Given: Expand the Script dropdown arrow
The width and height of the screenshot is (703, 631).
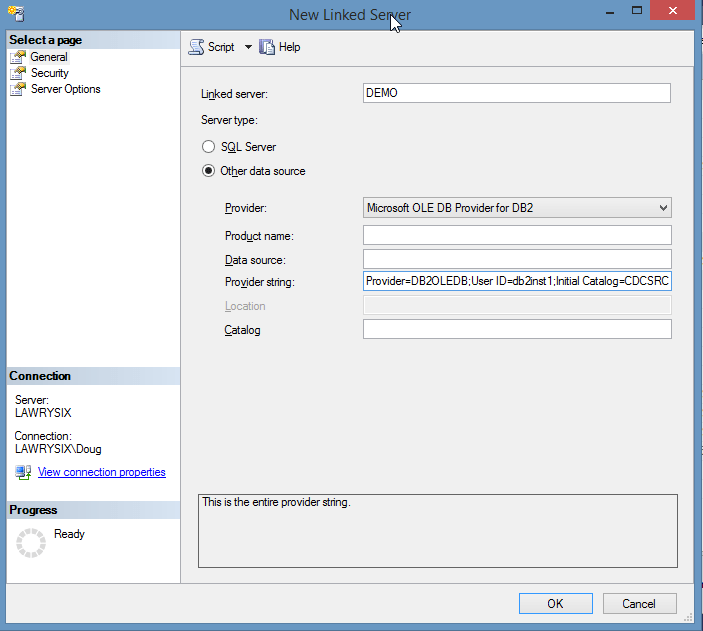Looking at the screenshot, I should [248, 47].
